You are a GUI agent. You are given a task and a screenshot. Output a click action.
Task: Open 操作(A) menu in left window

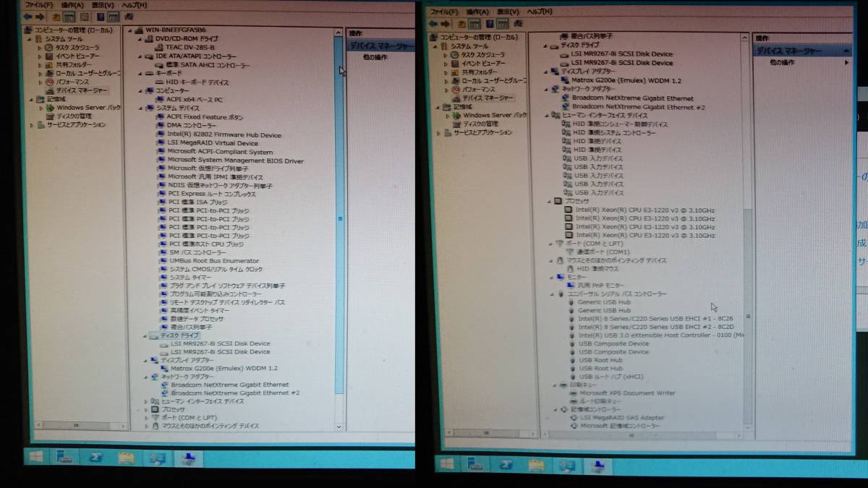(x=72, y=5)
